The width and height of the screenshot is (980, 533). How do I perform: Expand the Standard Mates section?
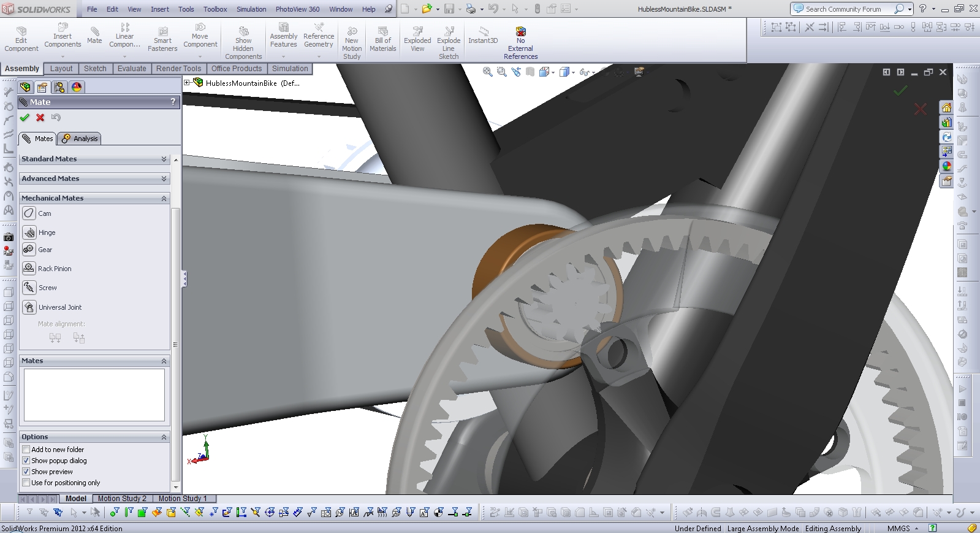tap(164, 159)
